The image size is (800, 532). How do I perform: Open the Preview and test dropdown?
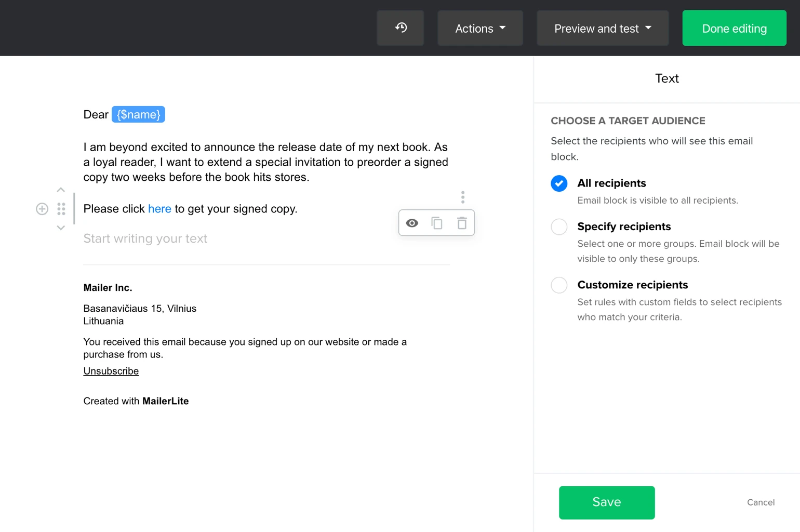(x=603, y=28)
